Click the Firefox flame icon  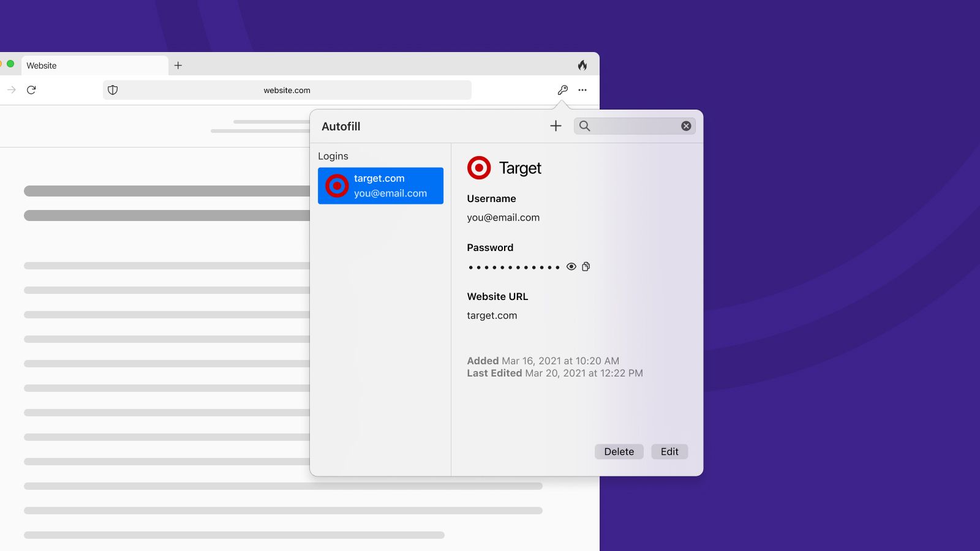click(582, 64)
